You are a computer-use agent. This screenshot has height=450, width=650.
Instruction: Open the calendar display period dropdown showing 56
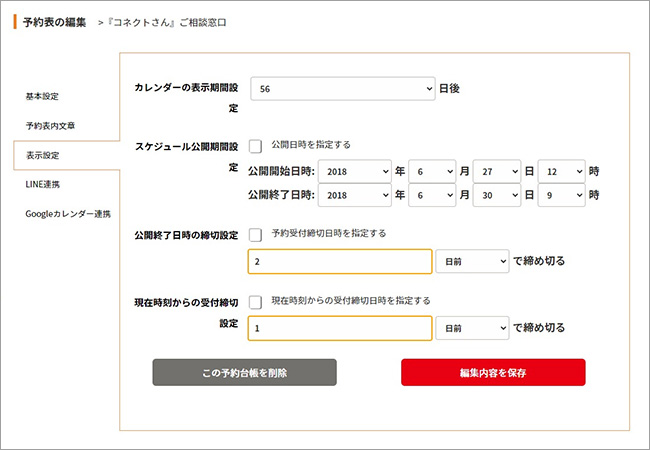pyautogui.click(x=343, y=89)
